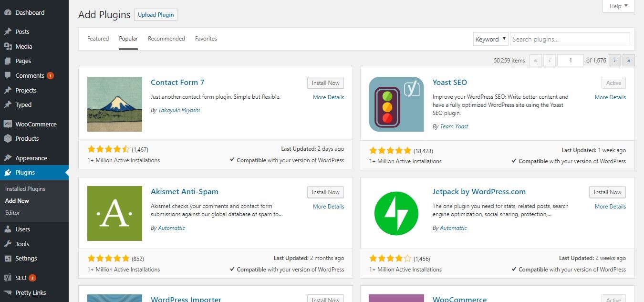
Task: Click the Posts pushpin icon
Action: tap(8, 31)
